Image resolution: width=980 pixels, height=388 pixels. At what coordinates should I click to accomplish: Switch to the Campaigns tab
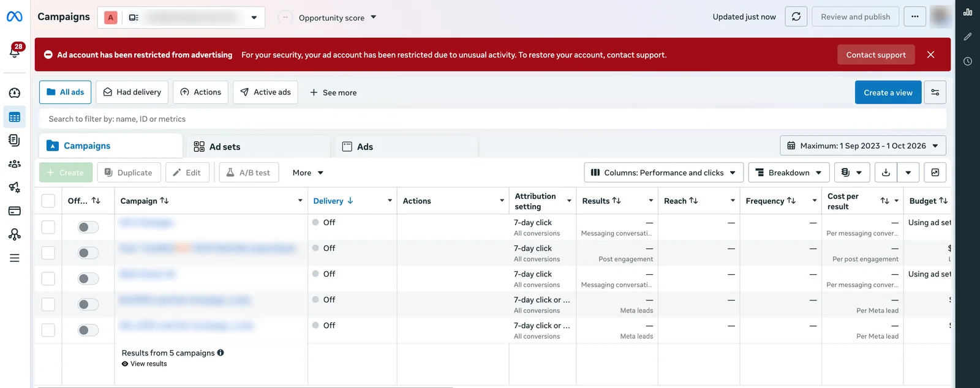(111, 146)
